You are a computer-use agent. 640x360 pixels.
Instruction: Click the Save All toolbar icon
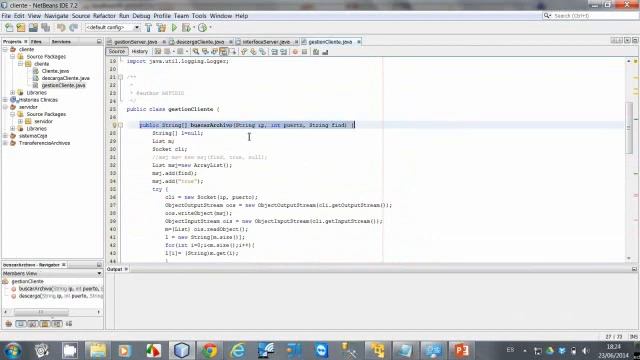point(45,28)
